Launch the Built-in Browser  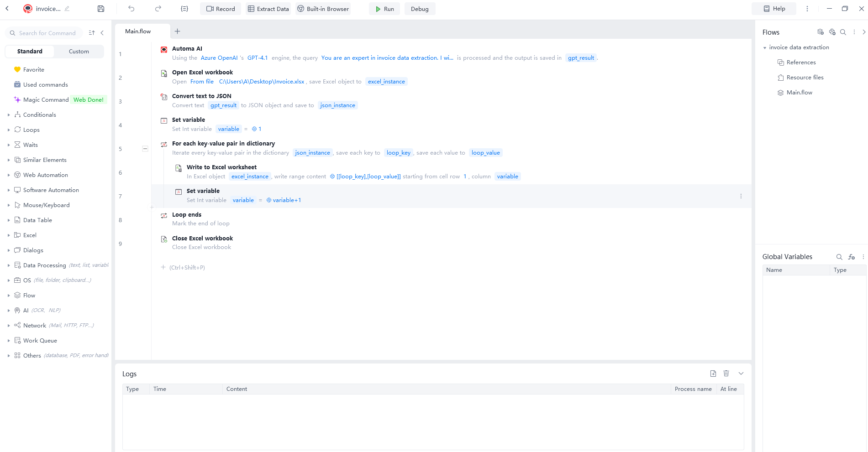coord(323,8)
